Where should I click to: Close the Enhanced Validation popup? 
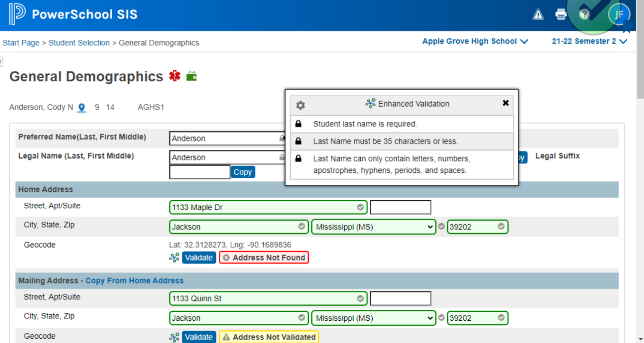point(506,103)
